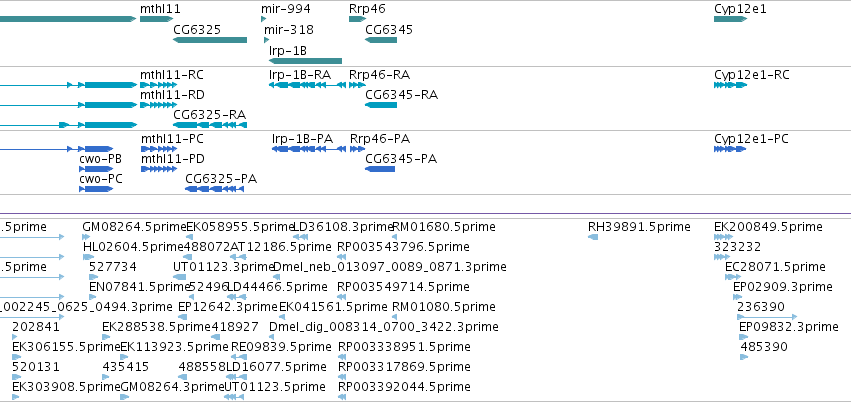The width and height of the screenshot is (851, 402).
Task: Select the mir-994 small arrow marker
Action: (264, 19)
